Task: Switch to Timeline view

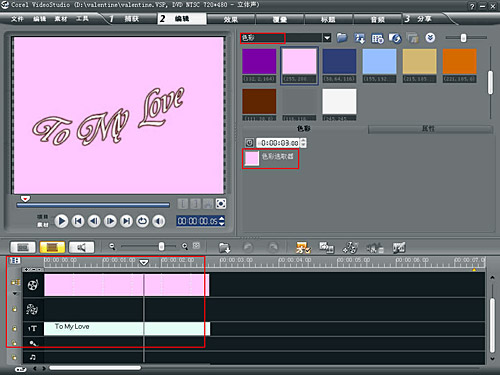Action: 52,247
